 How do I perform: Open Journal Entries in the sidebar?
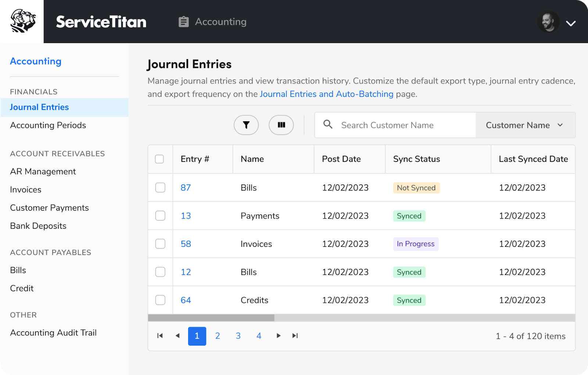[65, 107]
